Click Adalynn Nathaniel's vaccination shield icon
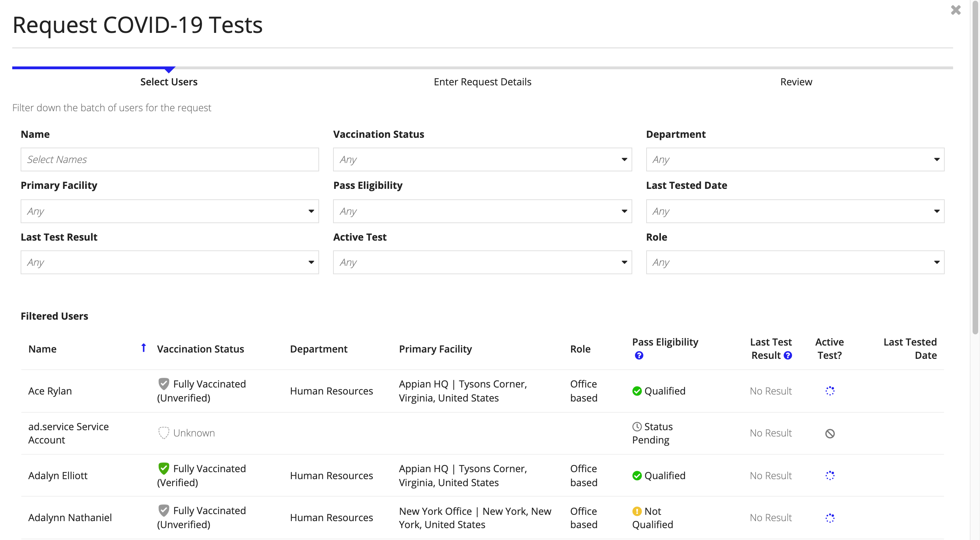980x540 pixels. click(x=164, y=510)
